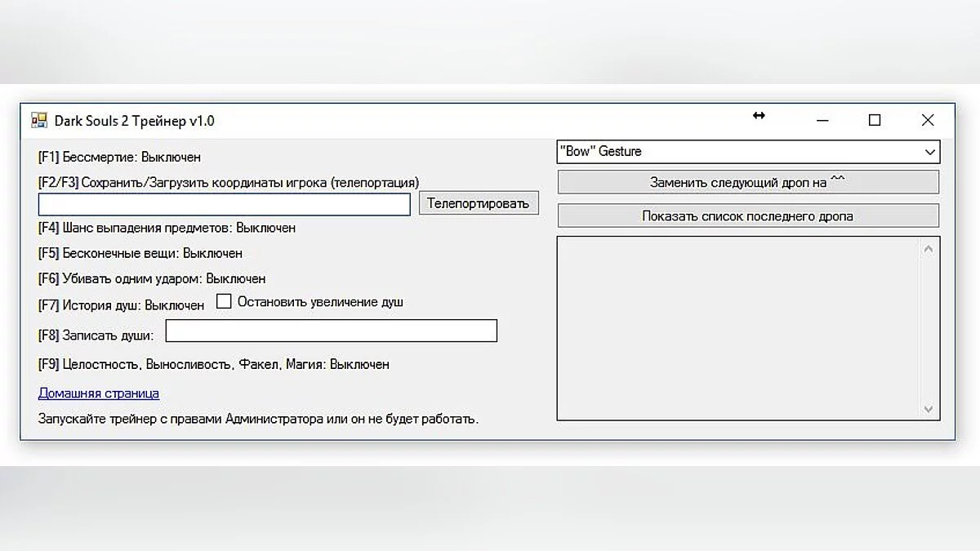The width and height of the screenshot is (980, 551).
Task: Enable the "Остановить увеличение душ" checkbox
Action: pos(224,302)
